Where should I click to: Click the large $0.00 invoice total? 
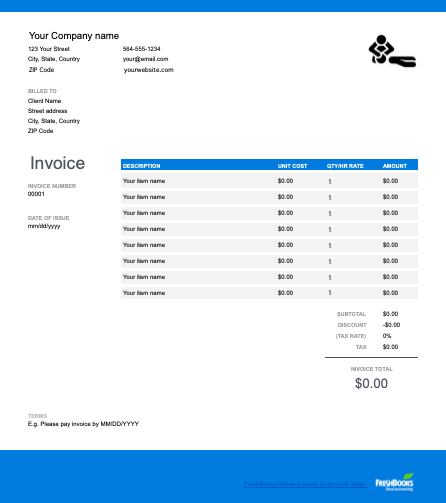tap(371, 383)
